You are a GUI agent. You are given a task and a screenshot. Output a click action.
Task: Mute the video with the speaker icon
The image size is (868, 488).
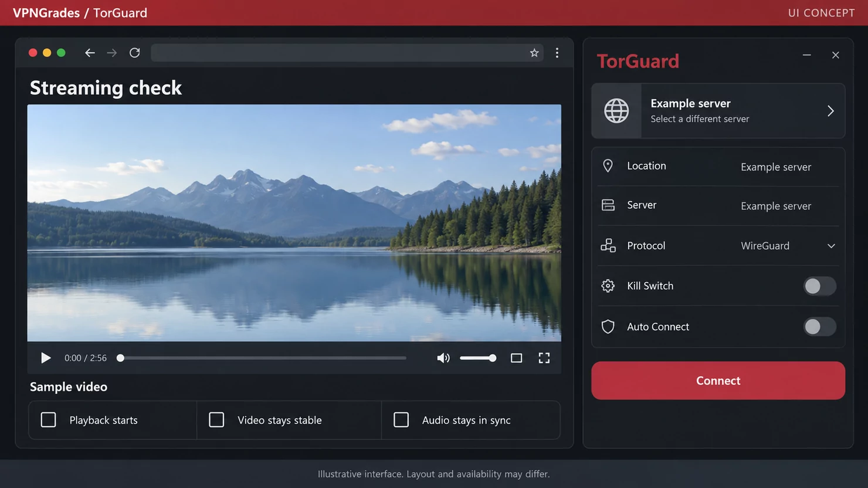(x=443, y=358)
